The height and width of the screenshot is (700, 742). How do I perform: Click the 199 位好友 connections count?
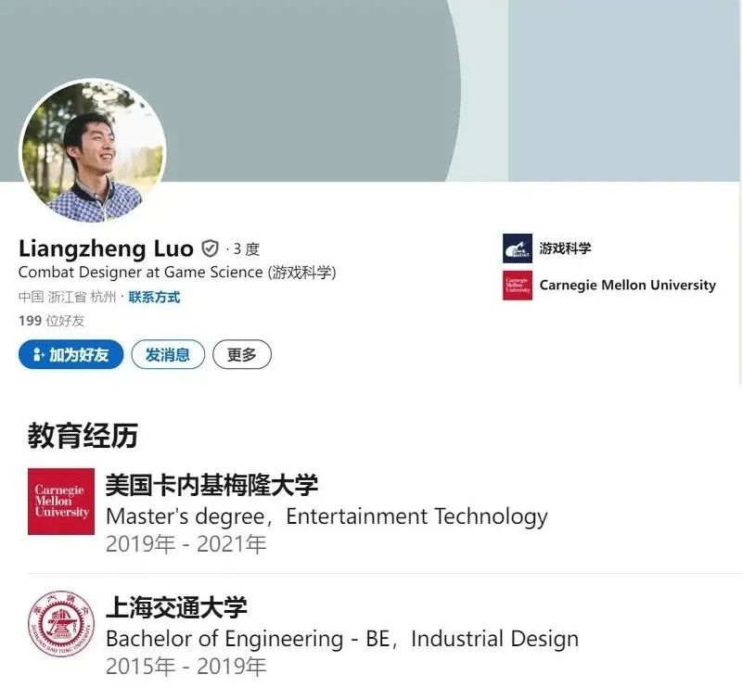(x=52, y=321)
